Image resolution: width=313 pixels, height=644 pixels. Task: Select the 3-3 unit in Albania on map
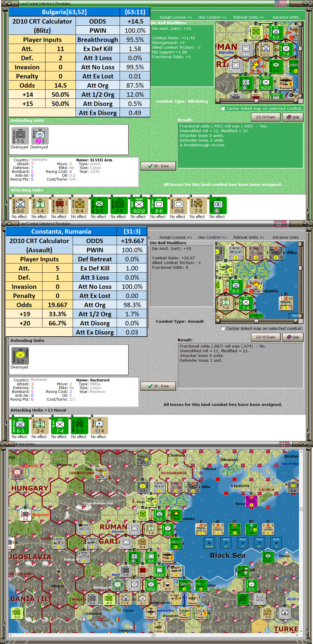pos(17,613)
